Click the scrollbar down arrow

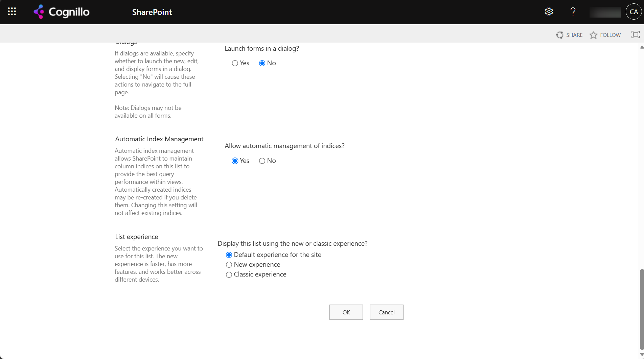coord(642,355)
